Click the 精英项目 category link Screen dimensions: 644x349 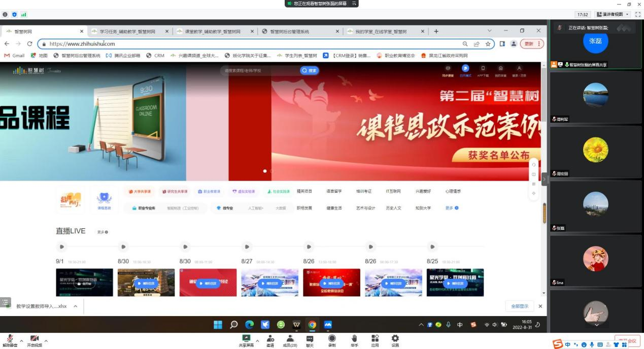coord(304,191)
